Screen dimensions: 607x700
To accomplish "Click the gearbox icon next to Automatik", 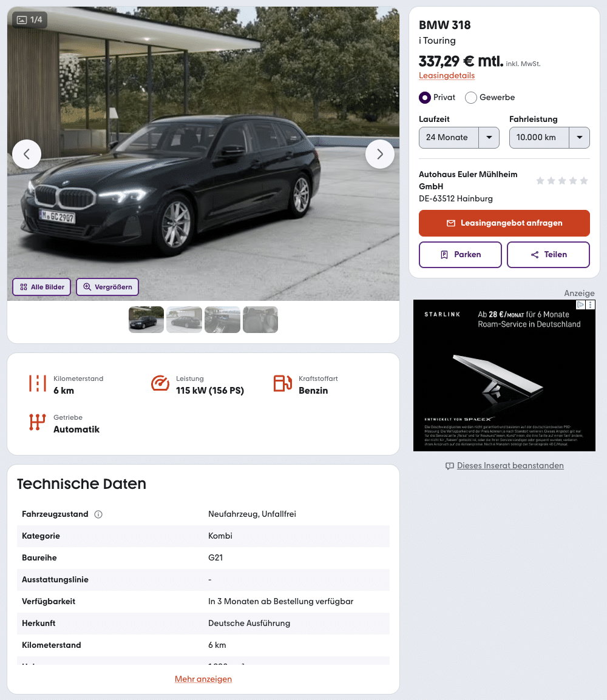I will coord(38,423).
